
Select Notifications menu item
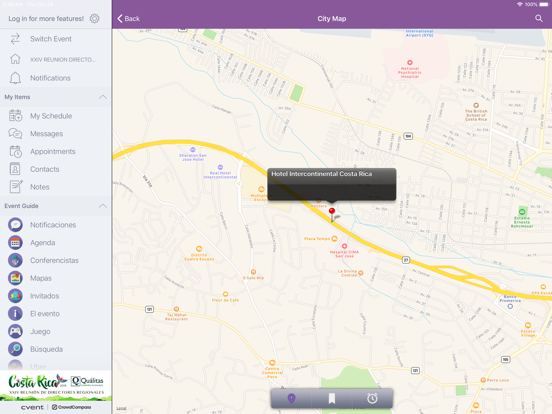pyautogui.click(x=56, y=78)
